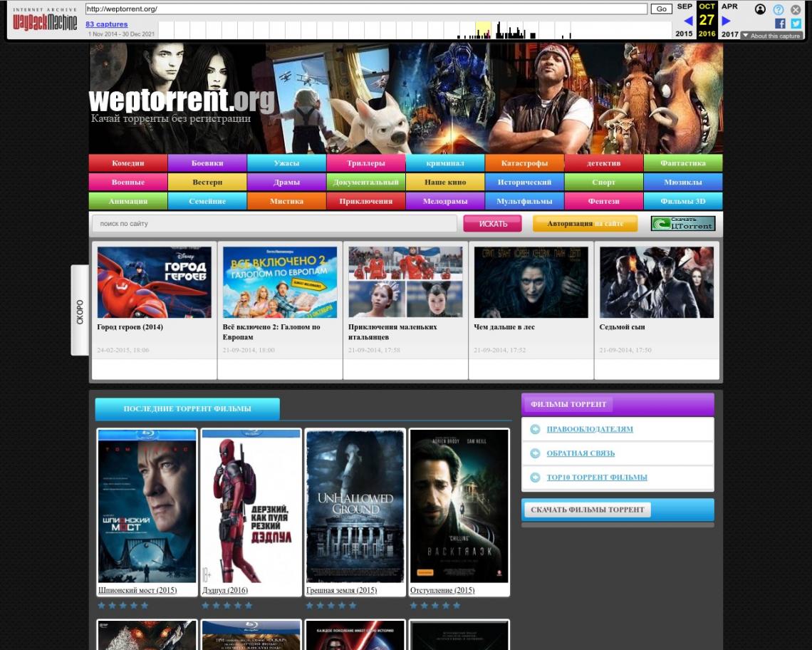
Task: Rate Дэдпул with first star
Action: (206, 605)
